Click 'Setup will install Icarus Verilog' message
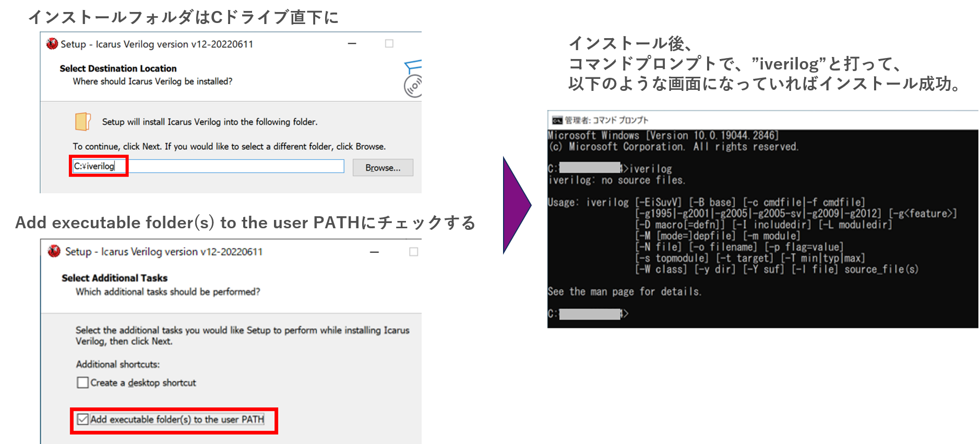Image resolution: width=980 pixels, height=444 pixels. [210, 122]
